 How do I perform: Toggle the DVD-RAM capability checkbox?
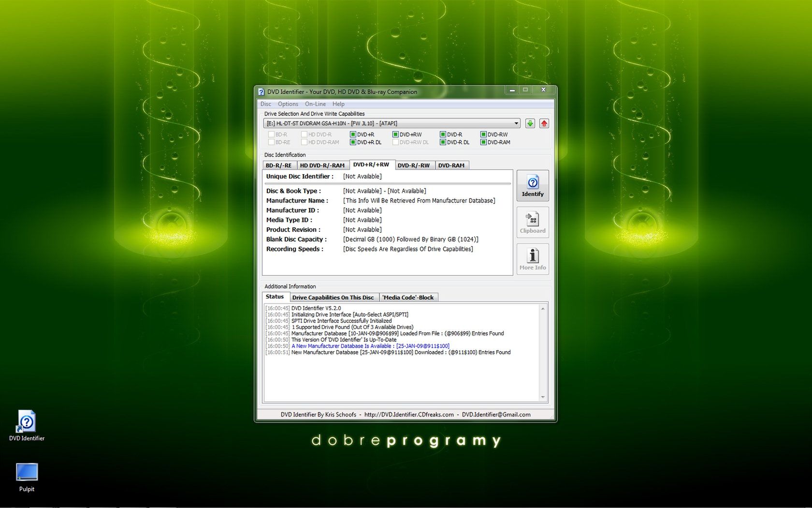483,142
